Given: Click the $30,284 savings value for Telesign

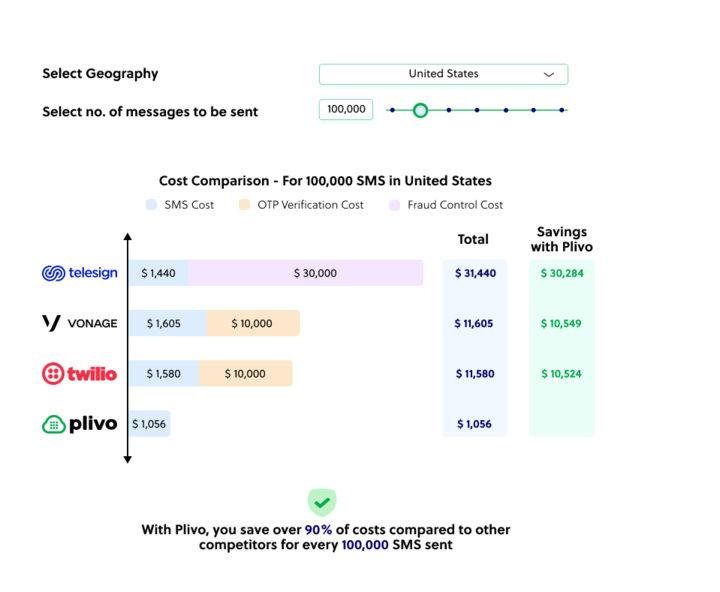Looking at the screenshot, I should point(561,273).
